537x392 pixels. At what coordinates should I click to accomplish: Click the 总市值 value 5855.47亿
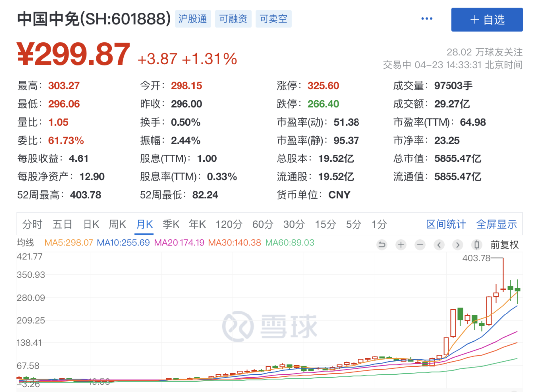click(x=457, y=158)
